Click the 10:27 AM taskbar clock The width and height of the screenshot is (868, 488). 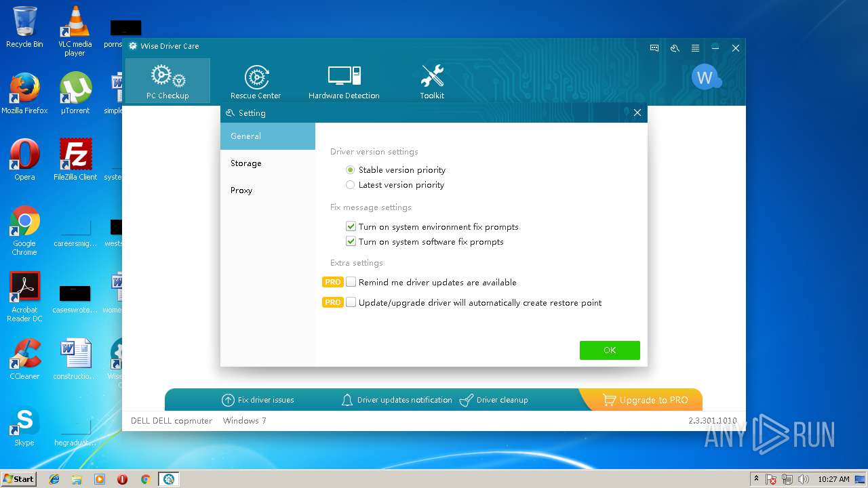pos(833,479)
